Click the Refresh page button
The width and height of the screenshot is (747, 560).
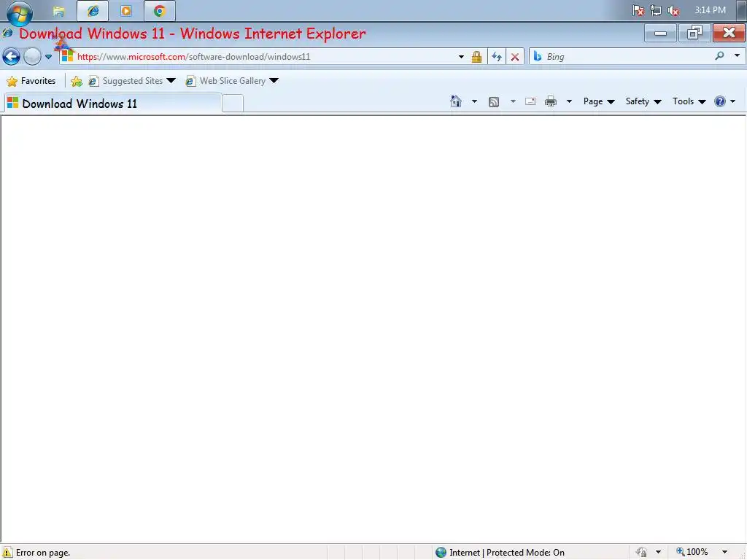click(497, 57)
